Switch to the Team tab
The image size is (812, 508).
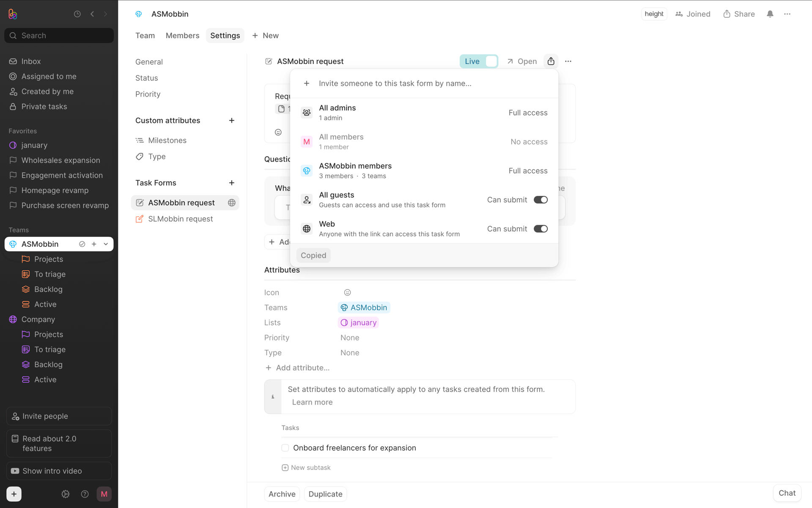coord(145,36)
